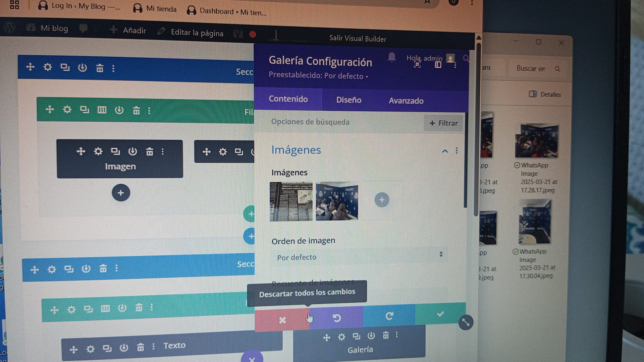Toggle power icon on the Texto module

point(124,348)
